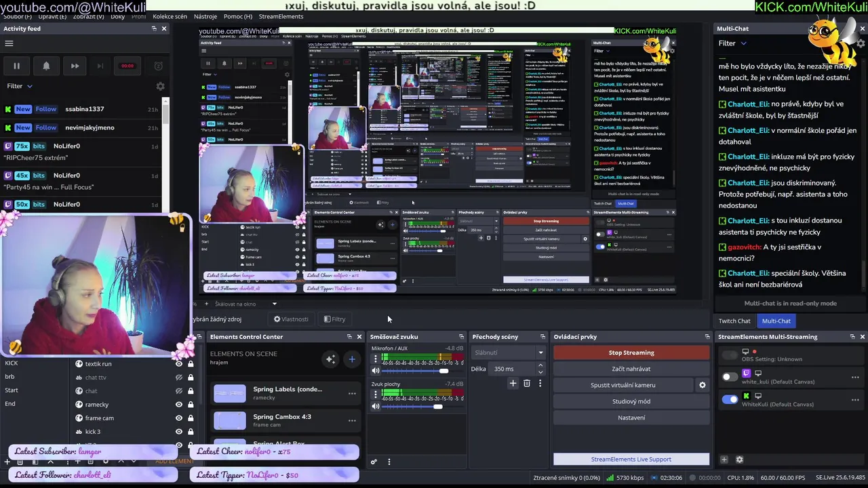Image resolution: width=868 pixels, height=488 pixels.
Task: Increase the transition duration with stepper
Action: (x=540, y=366)
